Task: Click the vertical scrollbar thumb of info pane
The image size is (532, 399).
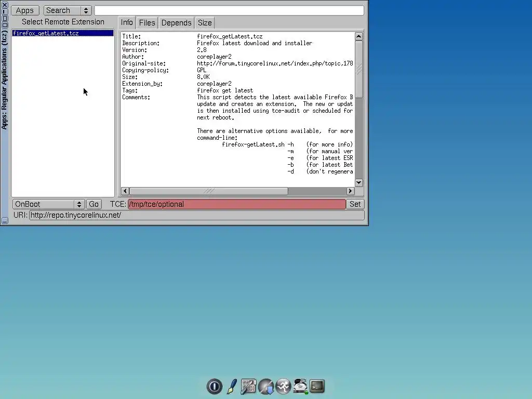Action: pos(359,70)
